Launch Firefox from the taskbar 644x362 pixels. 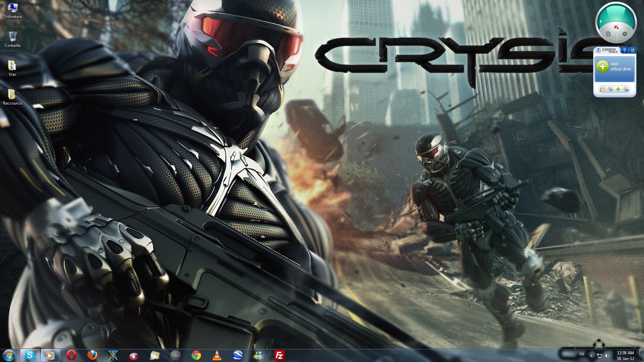click(x=92, y=355)
